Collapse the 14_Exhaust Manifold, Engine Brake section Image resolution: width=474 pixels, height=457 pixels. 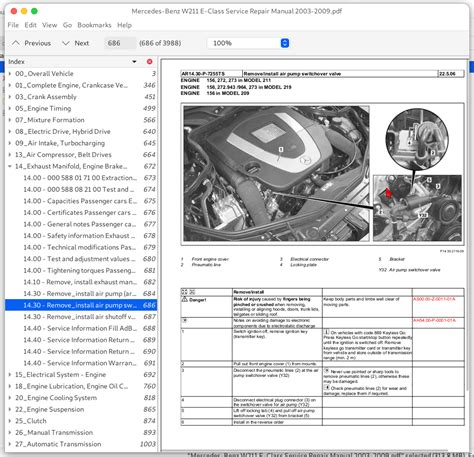10,166
